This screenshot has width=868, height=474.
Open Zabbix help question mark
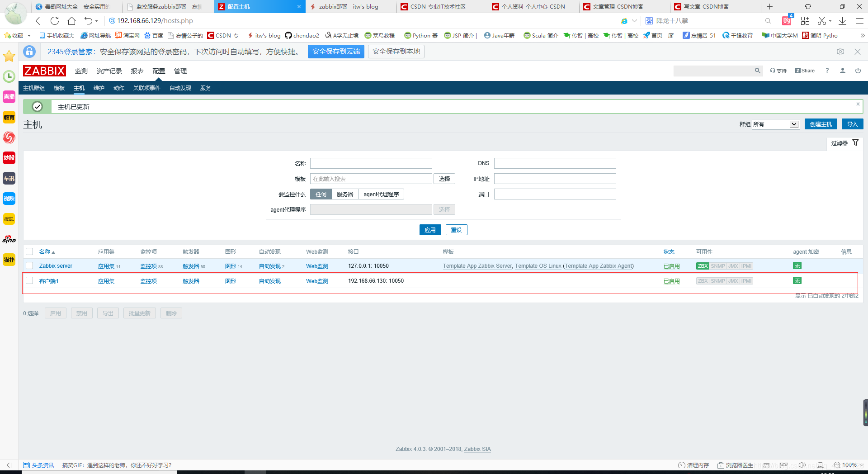pyautogui.click(x=827, y=71)
